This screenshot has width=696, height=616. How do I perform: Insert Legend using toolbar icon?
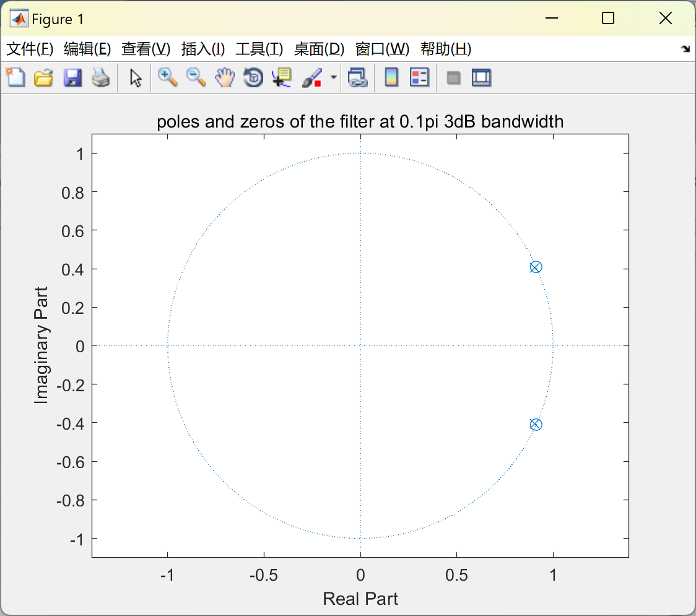pos(419,77)
